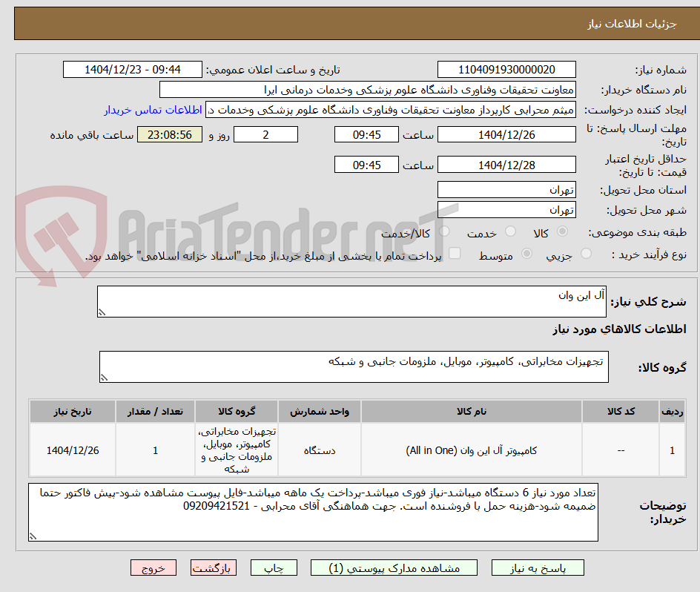700x592 pixels.
Task: Click the need date cell 1404/12/26 in table
Action: pyautogui.click(x=73, y=450)
